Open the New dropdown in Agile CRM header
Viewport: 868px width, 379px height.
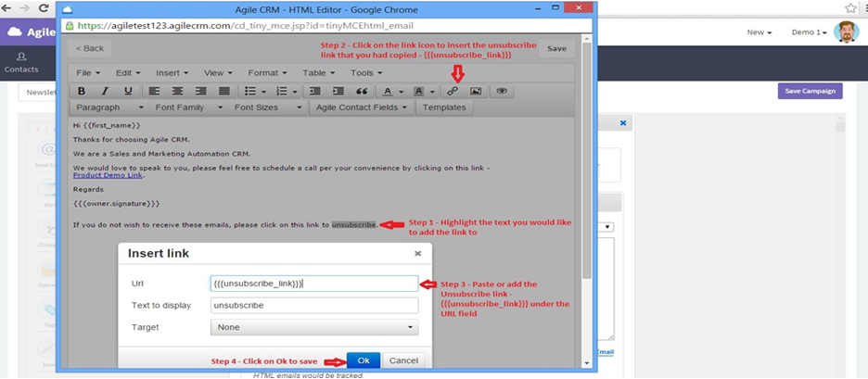(x=759, y=32)
